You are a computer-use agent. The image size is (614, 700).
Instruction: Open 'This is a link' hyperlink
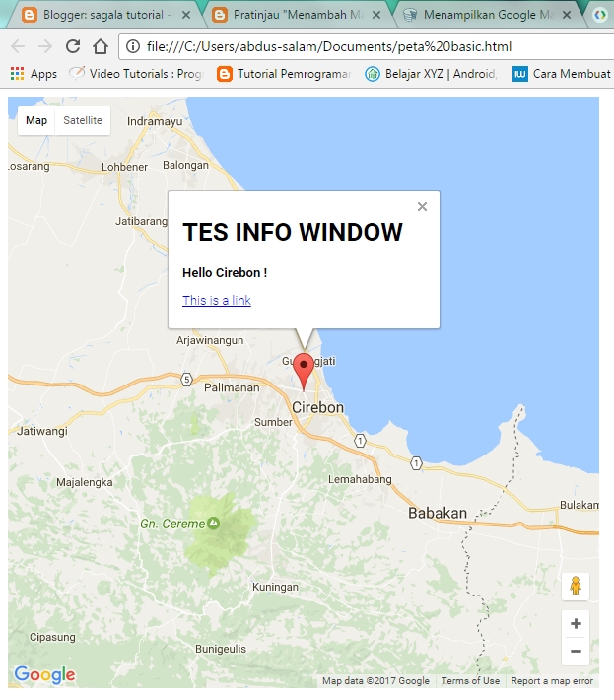click(x=217, y=300)
